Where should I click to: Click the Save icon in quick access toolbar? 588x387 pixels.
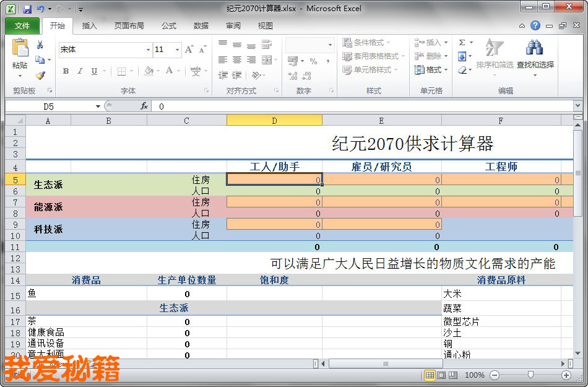pyautogui.click(x=27, y=9)
